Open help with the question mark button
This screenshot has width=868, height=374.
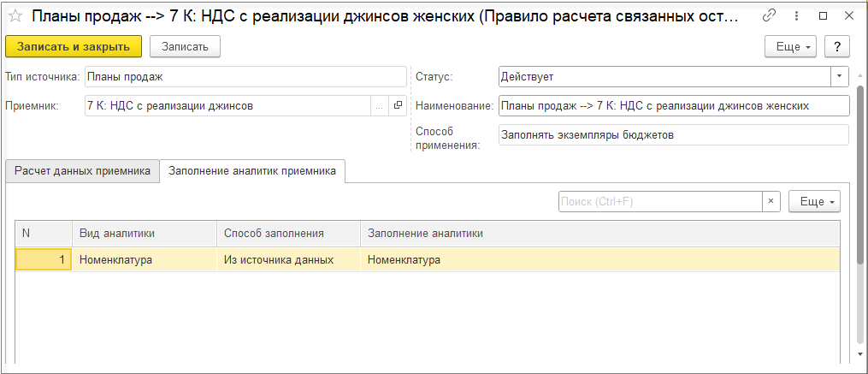[x=836, y=46]
